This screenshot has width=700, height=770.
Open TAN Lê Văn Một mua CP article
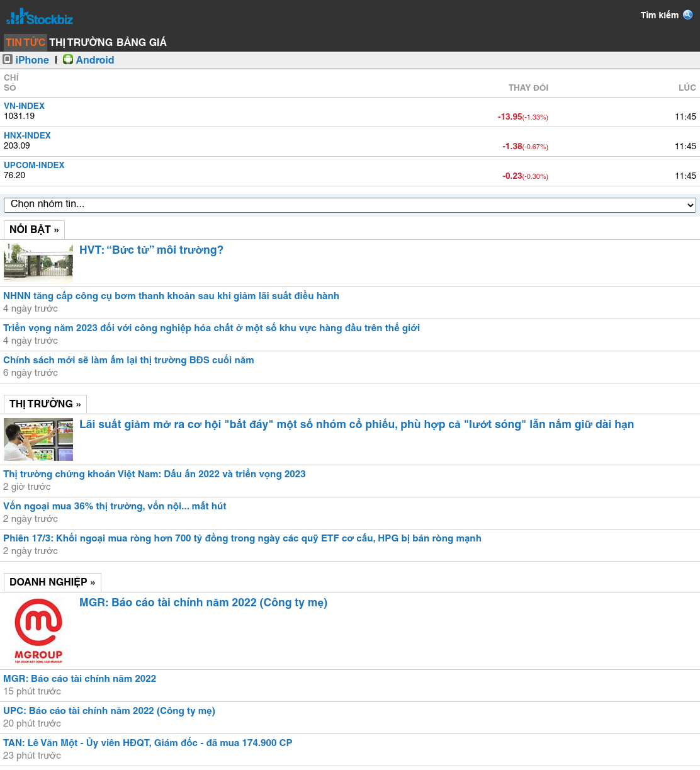pos(148,743)
